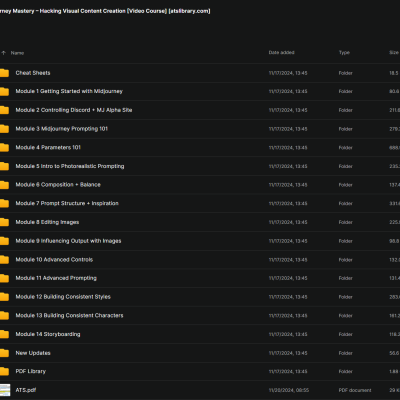Image resolution: width=400 pixels, height=400 pixels.
Task: Select the PDF Library folder name
Action: [x=31, y=371]
